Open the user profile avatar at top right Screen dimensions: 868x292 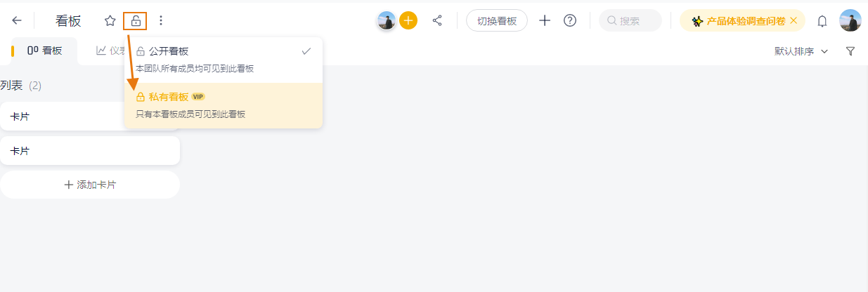[x=850, y=21]
